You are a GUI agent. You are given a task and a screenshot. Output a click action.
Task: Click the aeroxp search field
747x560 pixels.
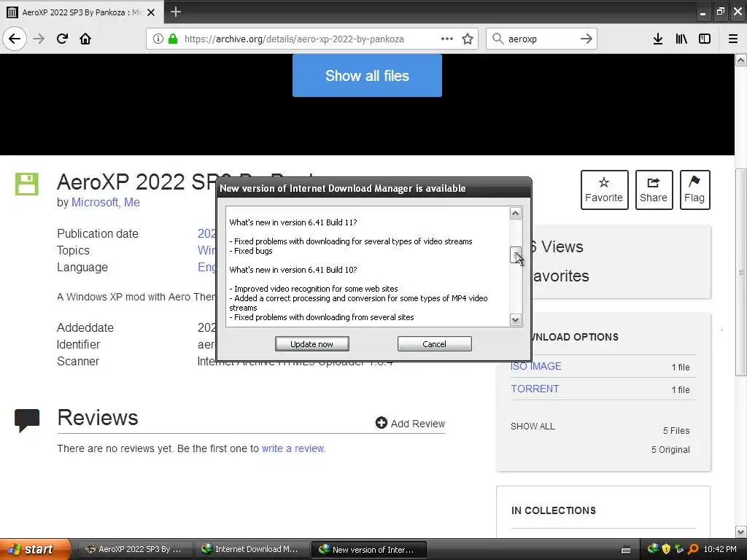(x=541, y=39)
